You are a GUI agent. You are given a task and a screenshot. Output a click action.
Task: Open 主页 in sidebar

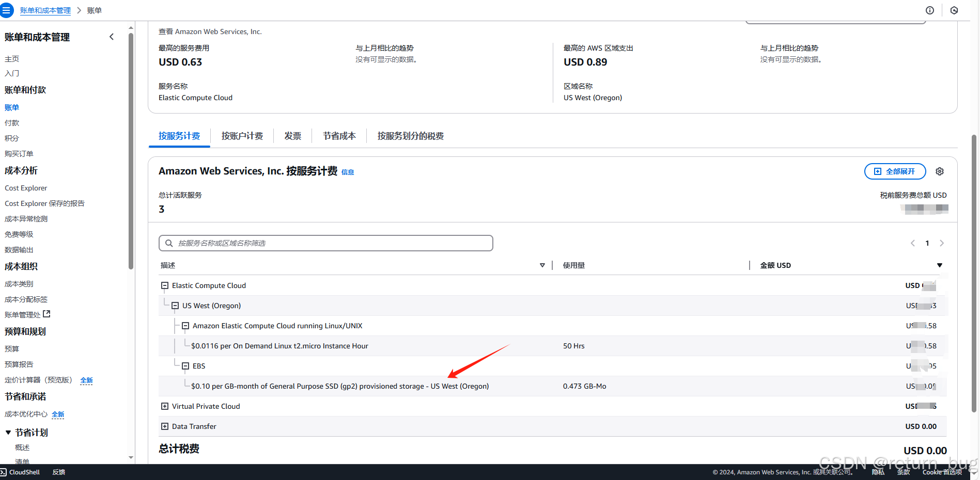point(12,59)
